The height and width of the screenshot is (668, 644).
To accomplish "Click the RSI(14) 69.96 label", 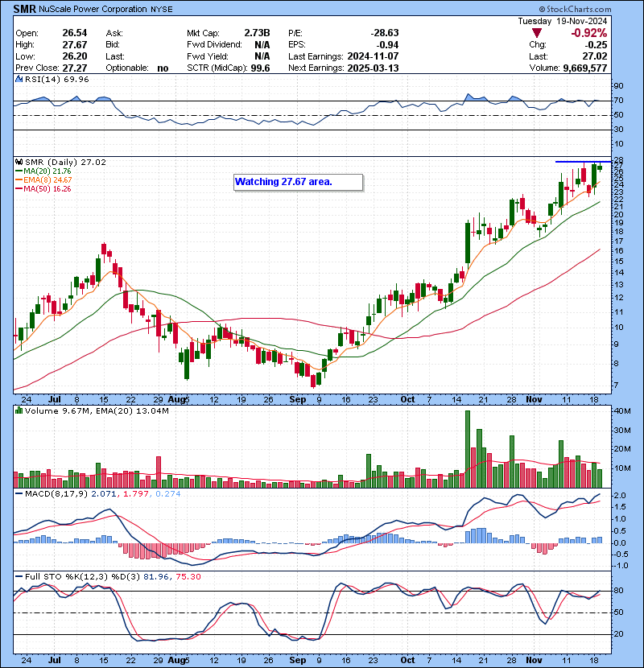I will pyautogui.click(x=57, y=79).
